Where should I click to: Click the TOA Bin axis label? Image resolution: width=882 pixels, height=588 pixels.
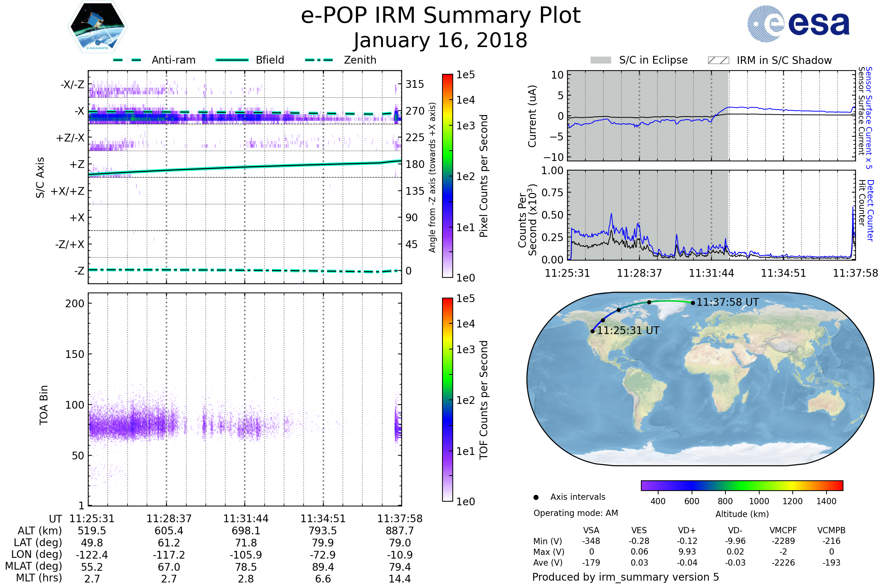point(44,405)
